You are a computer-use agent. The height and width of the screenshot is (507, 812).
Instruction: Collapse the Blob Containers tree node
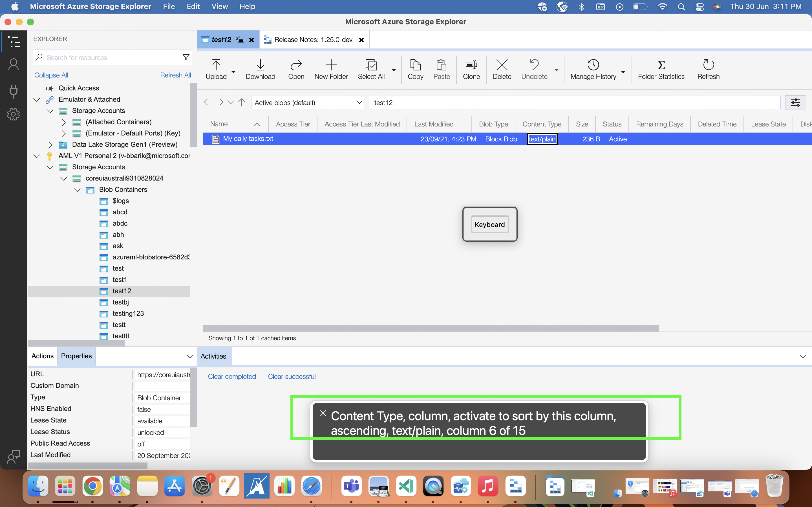(77, 190)
